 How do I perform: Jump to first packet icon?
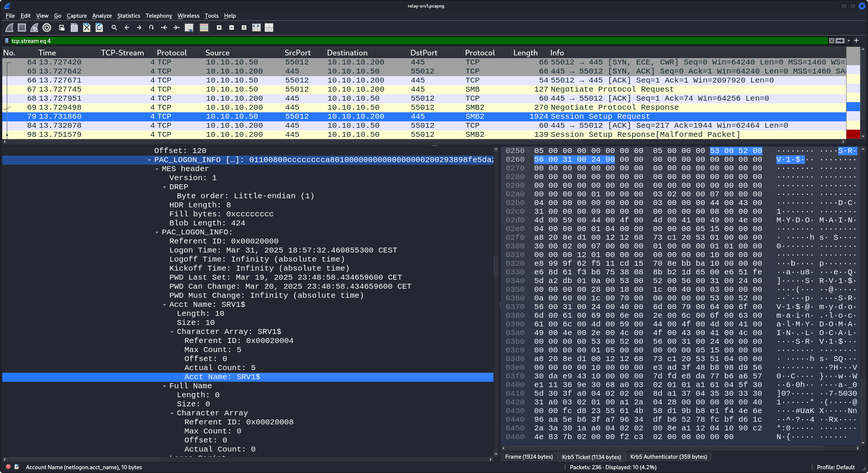click(x=164, y=28)
